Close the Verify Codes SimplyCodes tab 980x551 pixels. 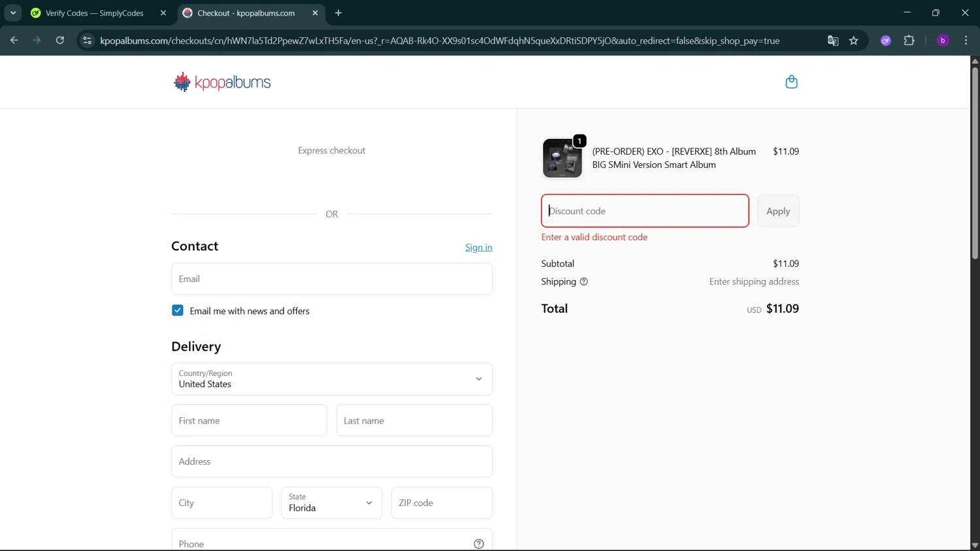163,13
